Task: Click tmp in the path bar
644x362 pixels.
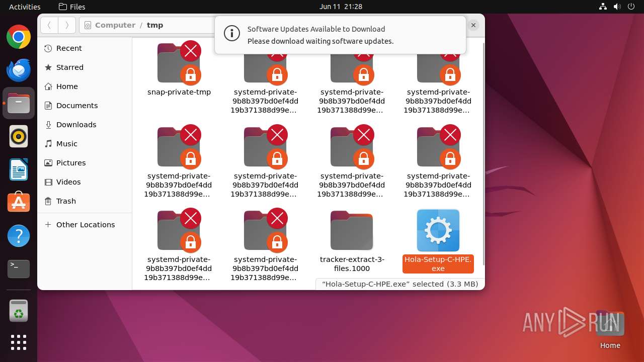Action: point(155,25)
